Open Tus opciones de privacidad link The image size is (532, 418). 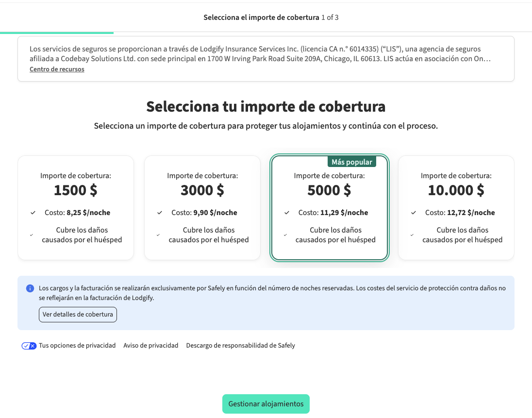pos(77,346)
